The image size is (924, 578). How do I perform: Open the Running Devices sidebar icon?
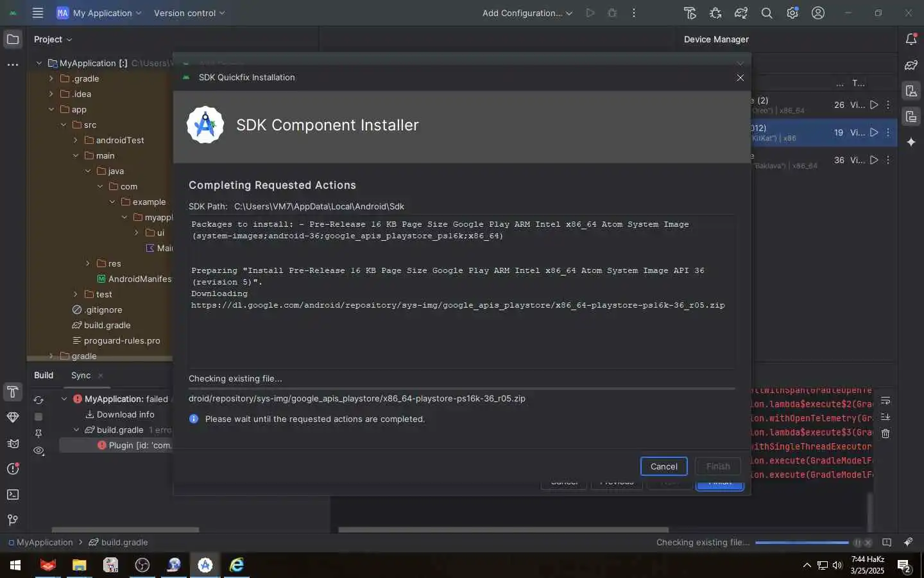[x=911, y=116]
